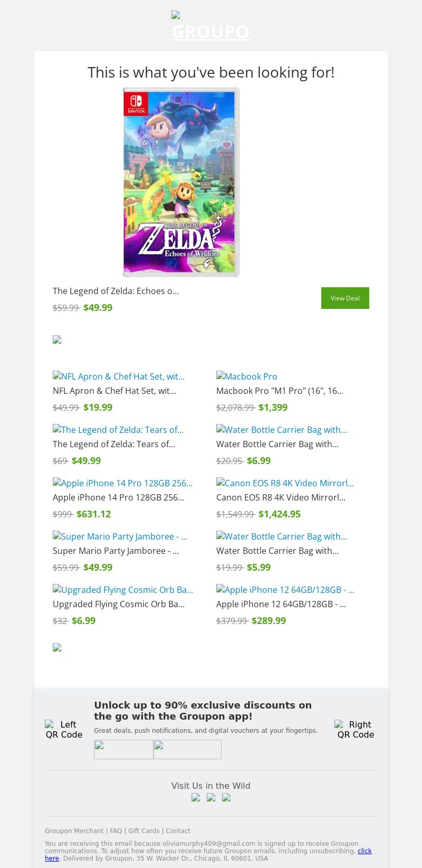This screenshot has height=868, width=422.
Task: Open the Zelda Echoes of Wisdom cover image
Action: [x=181, y=182]
